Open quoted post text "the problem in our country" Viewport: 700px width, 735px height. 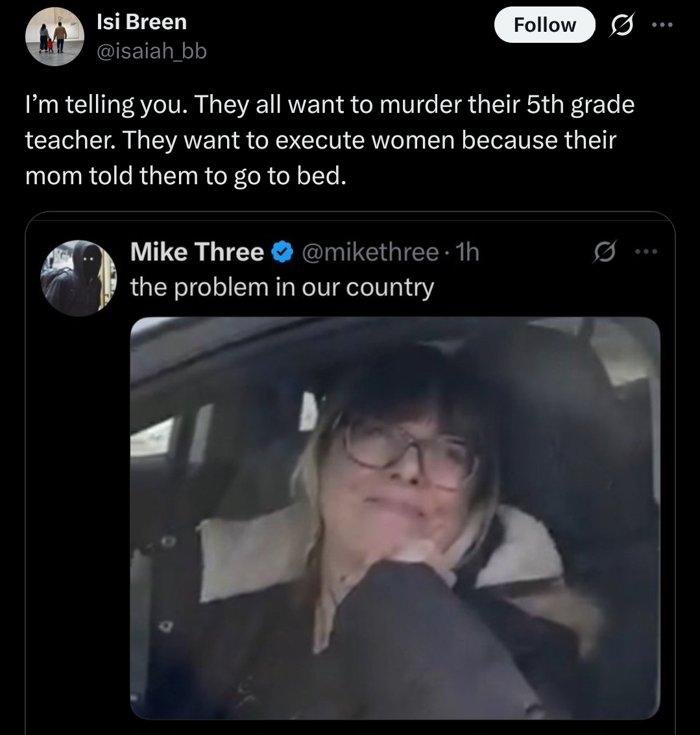(x=282, y=287)
